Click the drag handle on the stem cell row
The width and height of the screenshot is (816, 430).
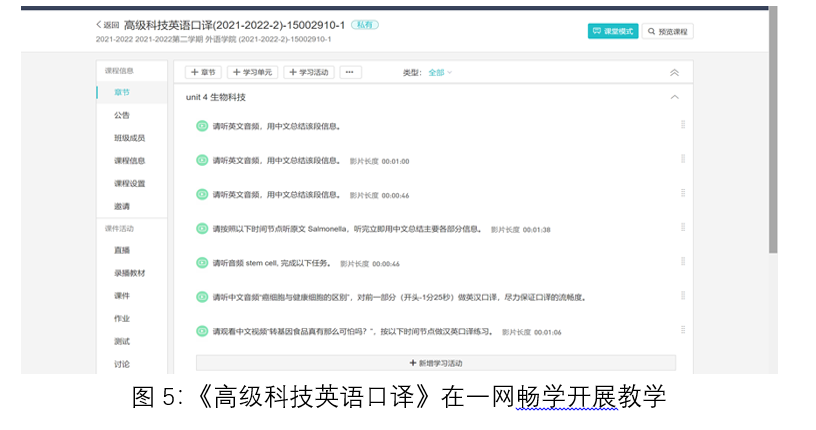[x=683, y=261]
